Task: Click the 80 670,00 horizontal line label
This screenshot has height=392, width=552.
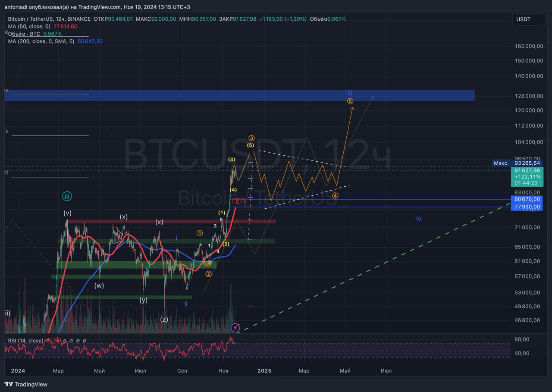Action: pyautogui.click(x=527, y=199)
